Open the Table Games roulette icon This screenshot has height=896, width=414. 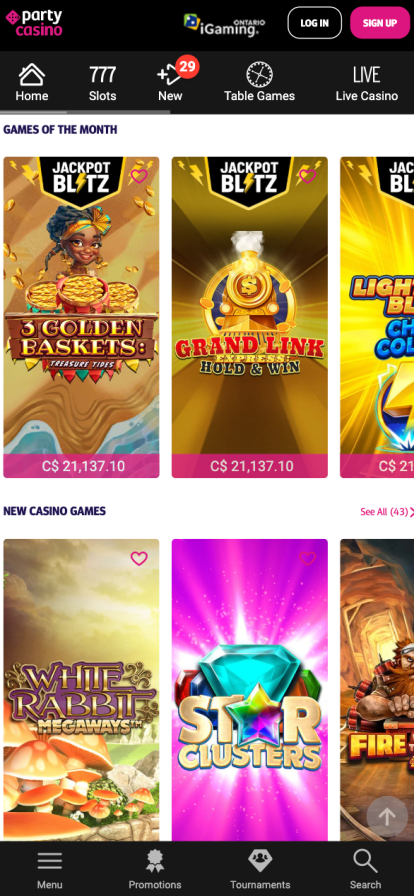[x=259, y=75]
